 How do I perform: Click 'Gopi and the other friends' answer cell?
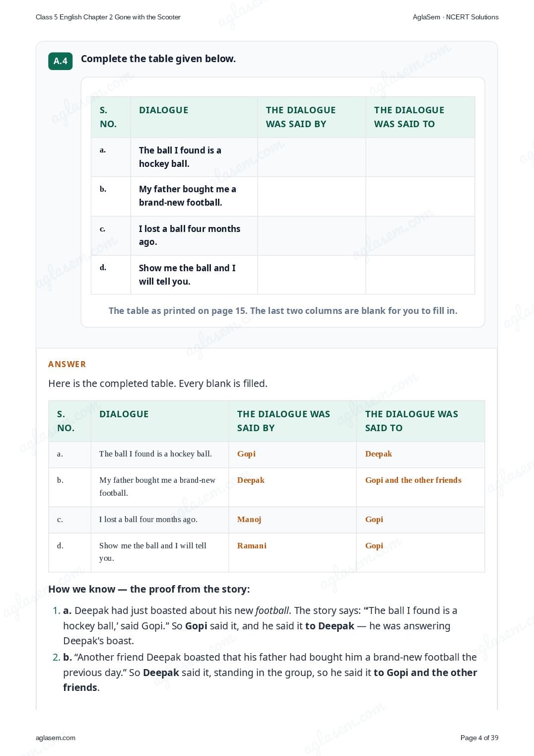click(413, 480)
